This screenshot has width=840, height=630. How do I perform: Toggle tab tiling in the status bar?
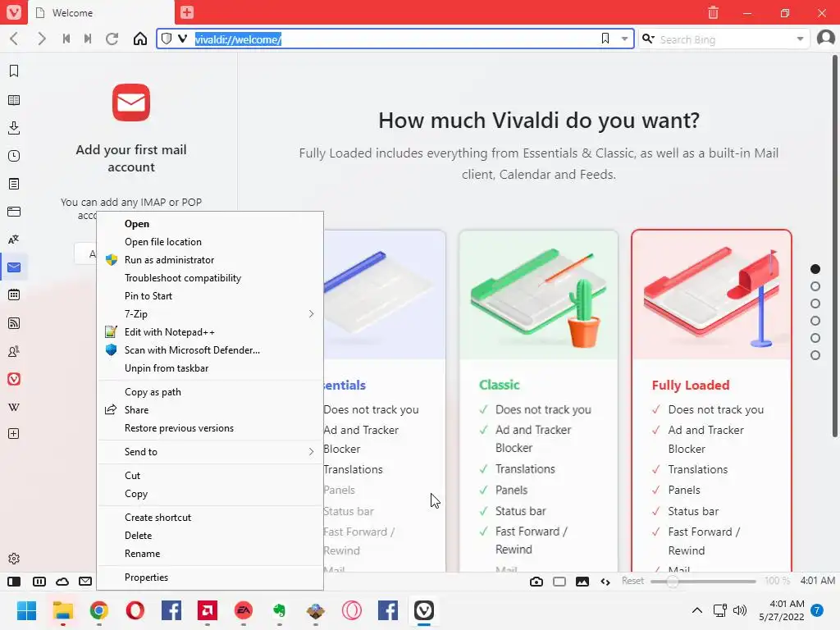click(39, 582)
